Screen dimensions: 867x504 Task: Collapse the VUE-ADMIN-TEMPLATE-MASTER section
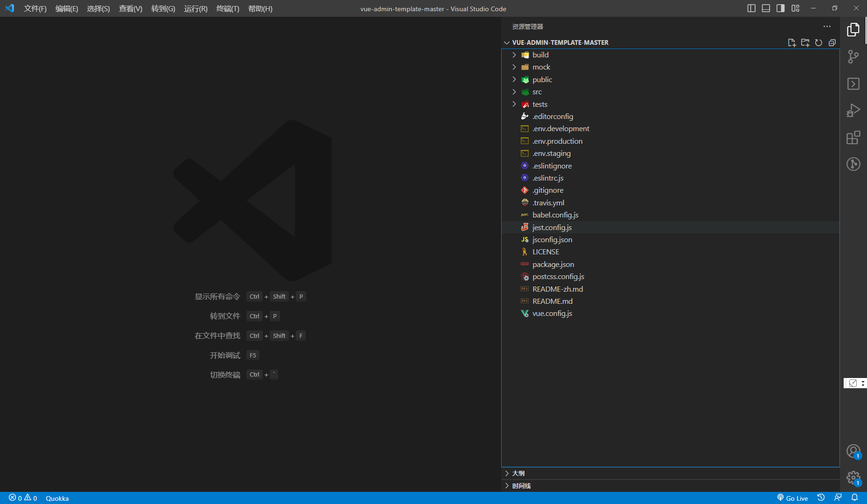click(560, 42)
